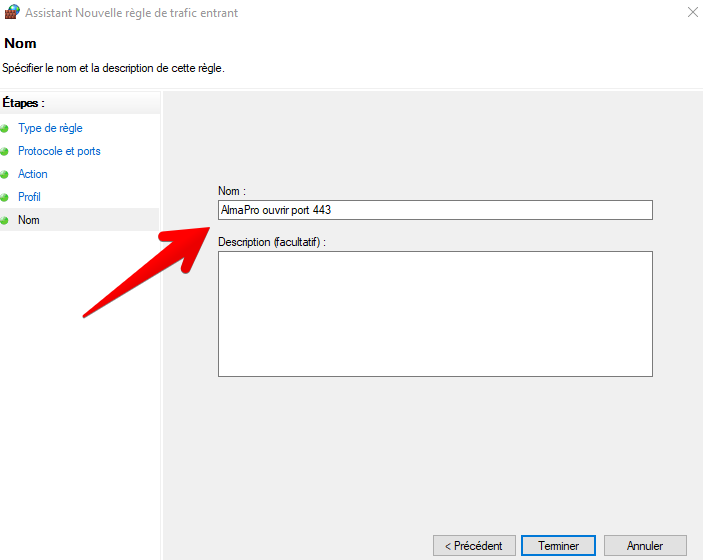Click the green bullet beside Protocole et ports

click(5, 152)
